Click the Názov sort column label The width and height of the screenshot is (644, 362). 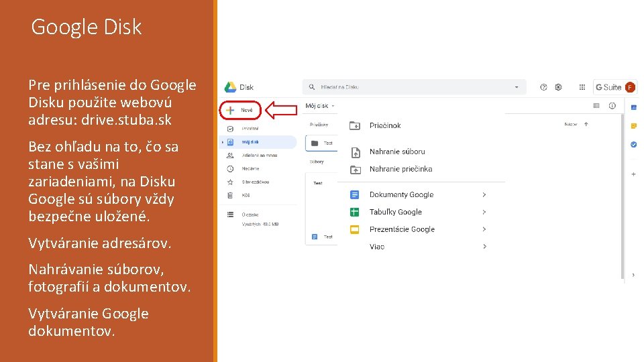(570, 125)
